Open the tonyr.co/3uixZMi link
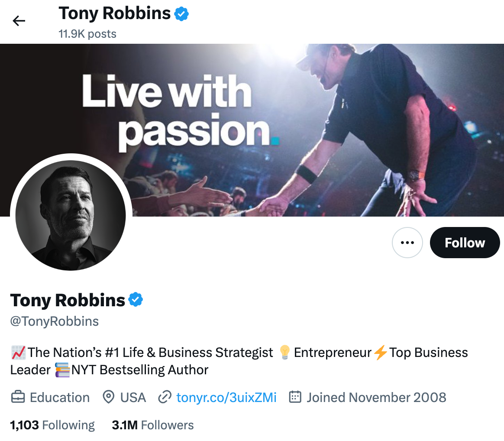Image resolution: width=504 pixels, height=441 pixels. [227, 397]
